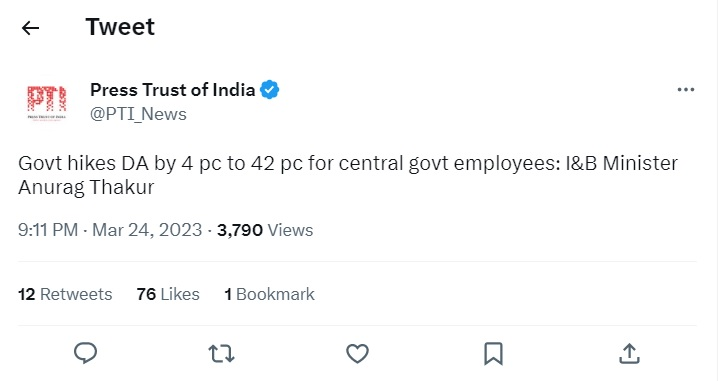Go back using the left arrow
Screen dimensions: 720x381
click(30, 28)
